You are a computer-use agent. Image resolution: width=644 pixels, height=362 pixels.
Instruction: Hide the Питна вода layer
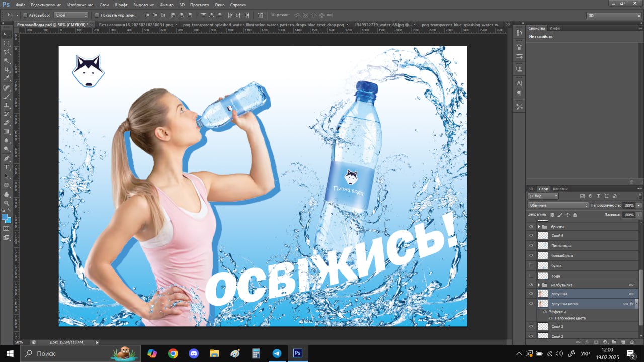pyautogui.click(x=531, y=245)
